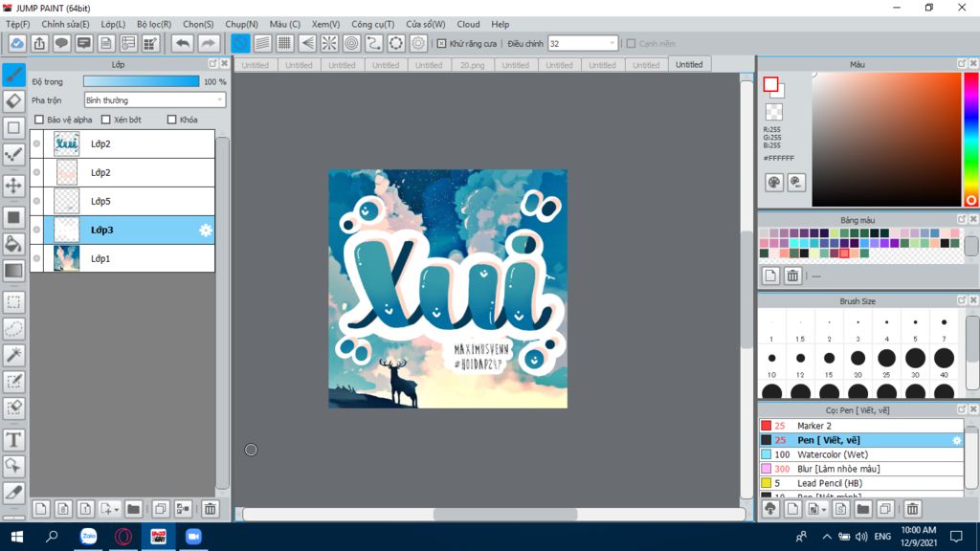Delete layer using the layer panel trash icon
Viewport: 980px width, 551px height.
click(210, 509)
